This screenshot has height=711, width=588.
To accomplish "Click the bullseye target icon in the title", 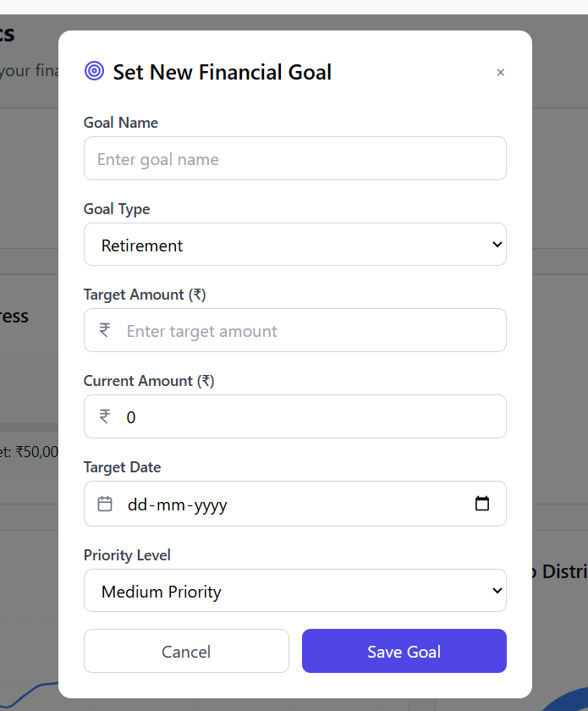I will [x=94, y=71].
